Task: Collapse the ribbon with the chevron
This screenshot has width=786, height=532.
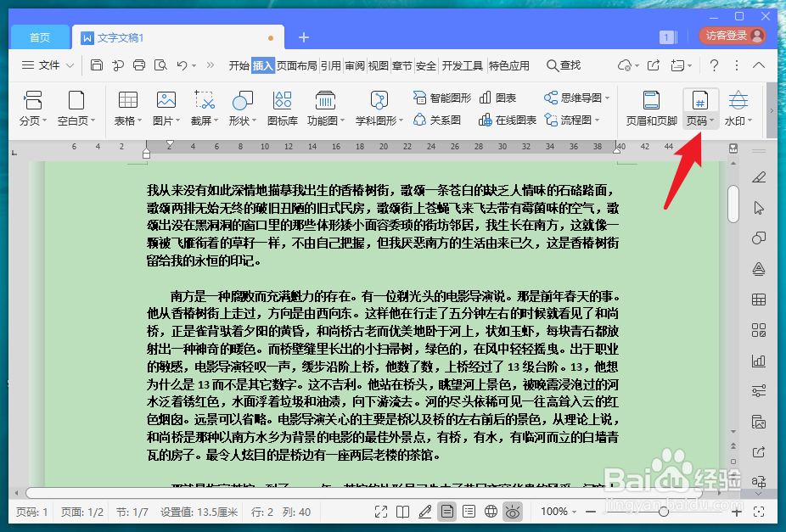Action: click(x=759, y=65)
